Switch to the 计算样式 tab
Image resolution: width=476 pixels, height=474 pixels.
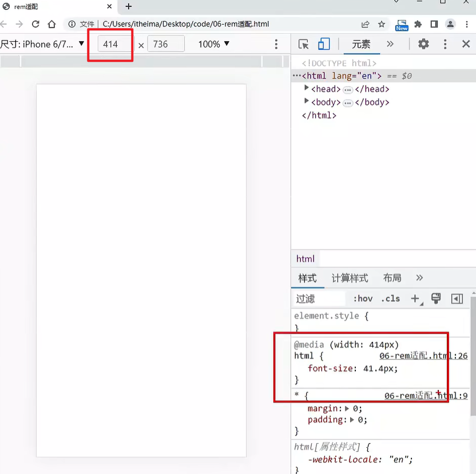(x=350, y=278)
